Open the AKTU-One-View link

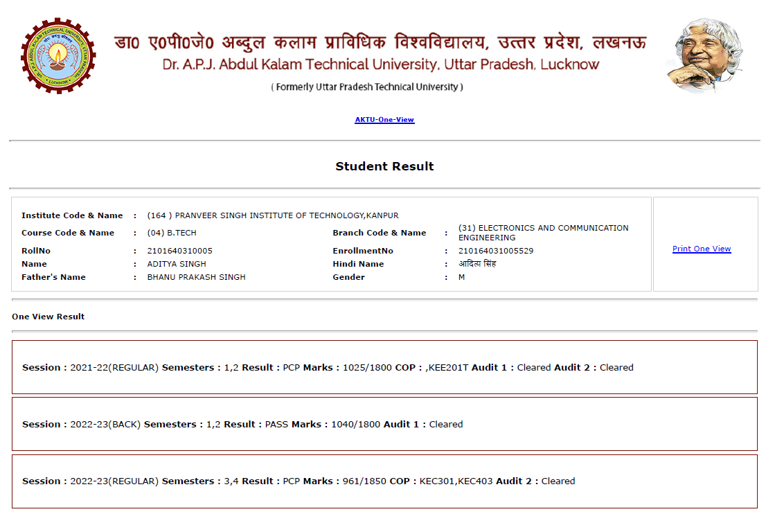(384, 120)
